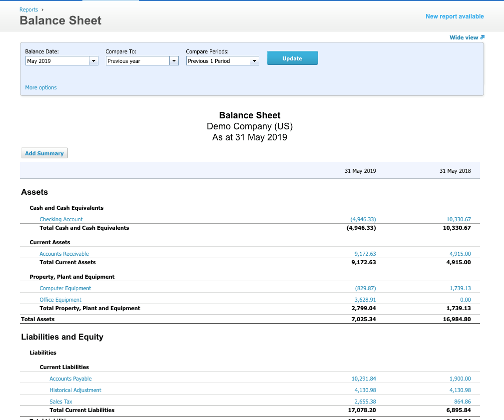Open the Checking Account link

pos(61,219)
